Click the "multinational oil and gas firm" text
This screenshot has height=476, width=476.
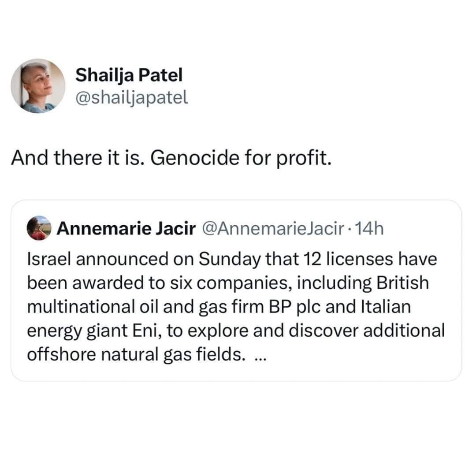[x=139, y=307]
